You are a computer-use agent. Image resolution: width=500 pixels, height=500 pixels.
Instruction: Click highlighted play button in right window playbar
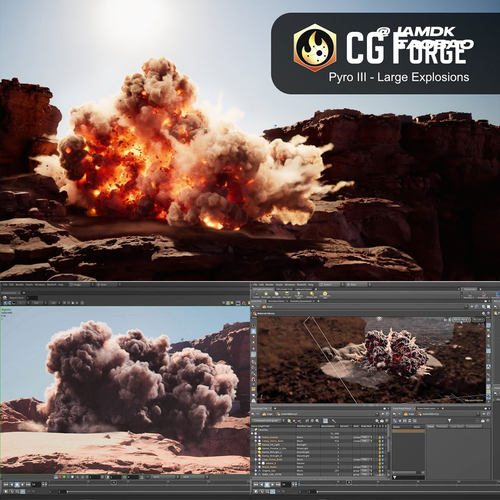point(267,485)
